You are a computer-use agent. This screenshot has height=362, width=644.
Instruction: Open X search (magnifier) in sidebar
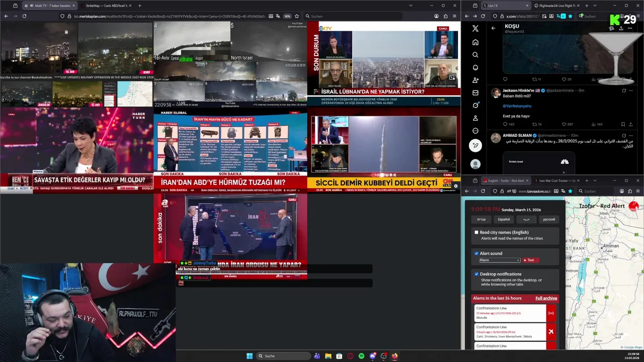[475, 55]
